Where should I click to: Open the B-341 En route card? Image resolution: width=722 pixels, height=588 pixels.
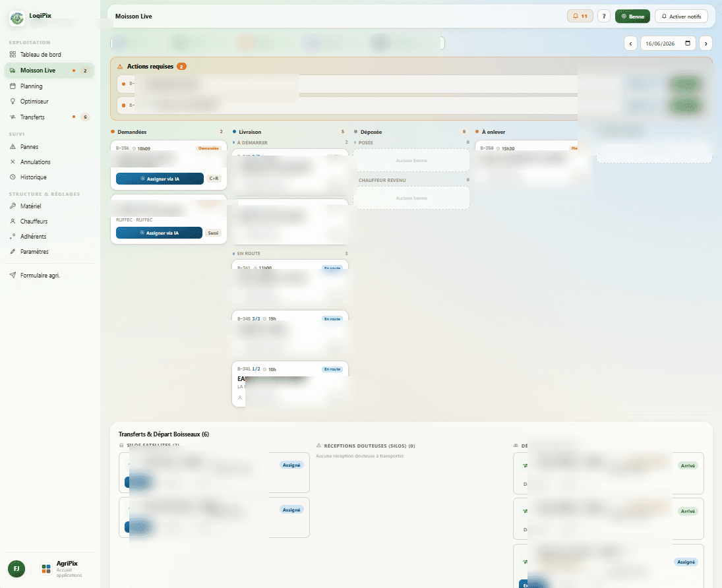coord(290,384)
